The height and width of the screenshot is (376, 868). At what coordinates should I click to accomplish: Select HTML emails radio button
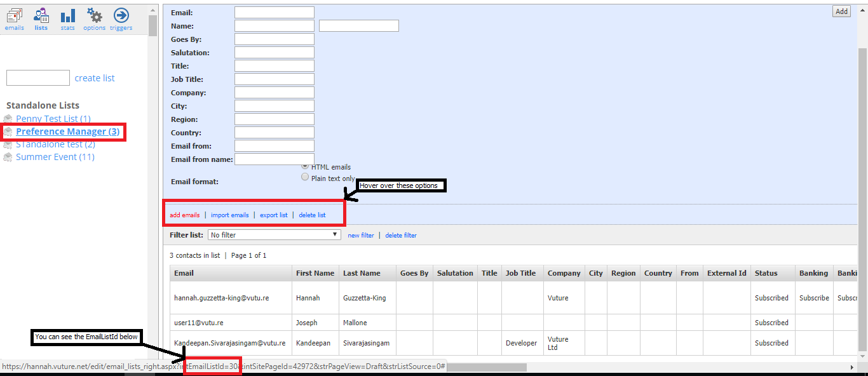tap(305, 166)
